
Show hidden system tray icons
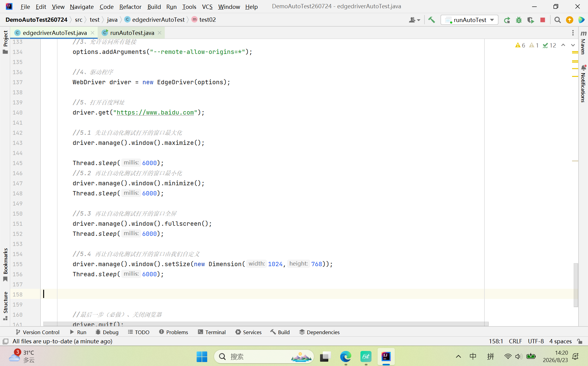tap(458, 357)
